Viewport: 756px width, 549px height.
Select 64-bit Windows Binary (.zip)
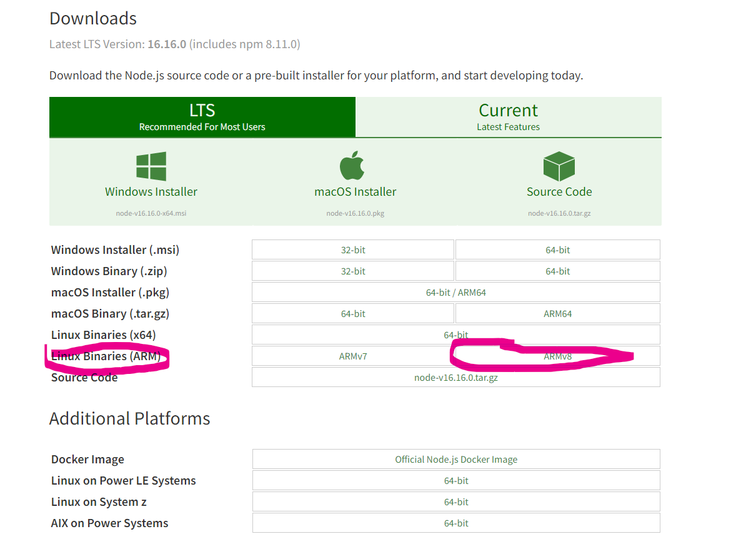(558, 271)
